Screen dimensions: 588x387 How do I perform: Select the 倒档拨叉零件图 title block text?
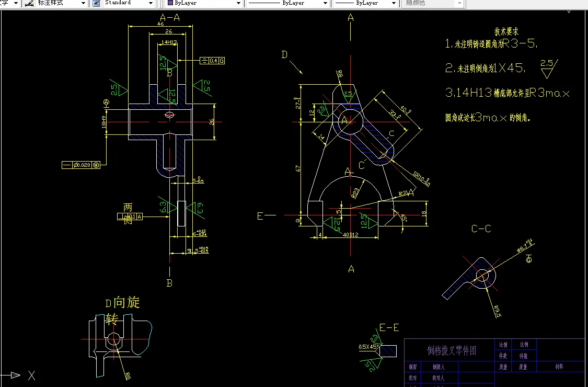coord(452,350)
